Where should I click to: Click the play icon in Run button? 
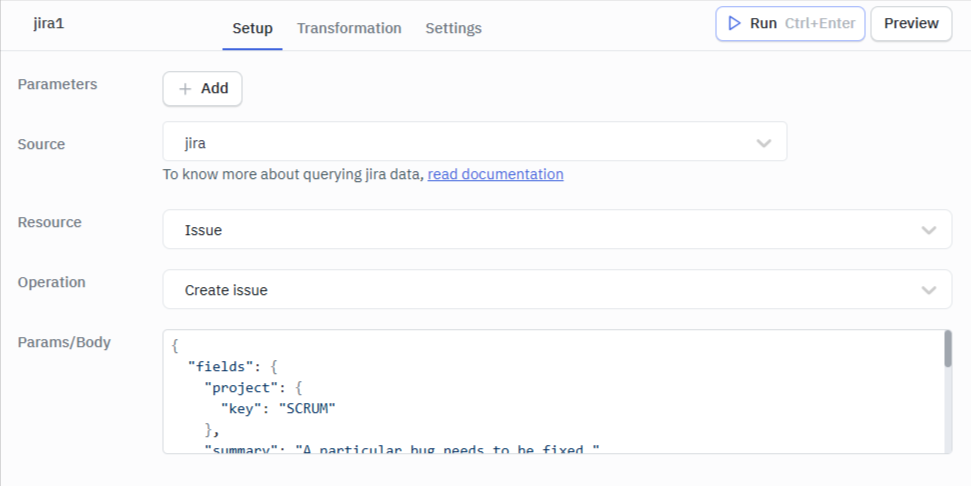pos(734,24)
